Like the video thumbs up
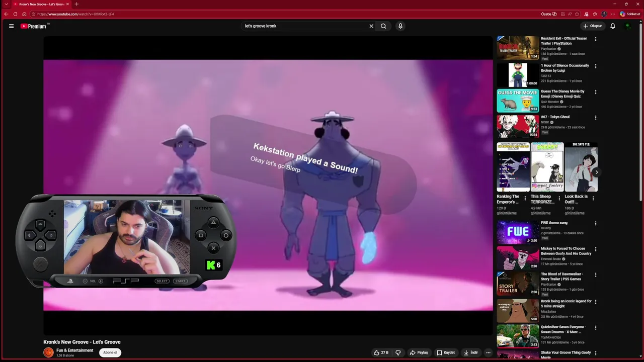The width and height of the screenshot is (644, 362). (381, 352)
